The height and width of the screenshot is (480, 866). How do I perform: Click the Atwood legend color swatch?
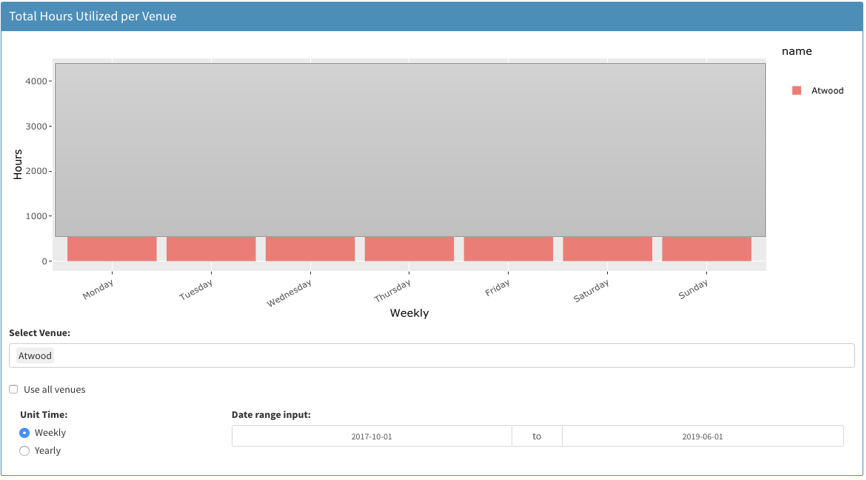click(x=797, y=90)
